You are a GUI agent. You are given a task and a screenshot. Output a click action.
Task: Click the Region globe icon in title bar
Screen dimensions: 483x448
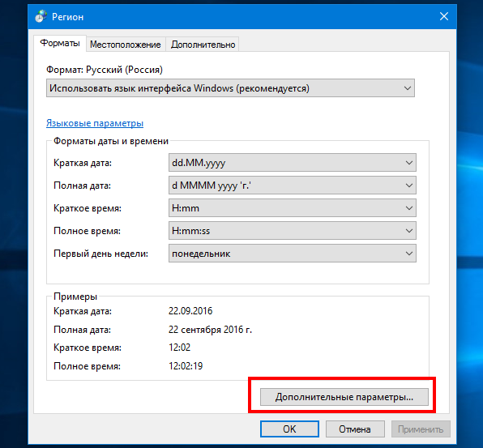click(41, 16)
